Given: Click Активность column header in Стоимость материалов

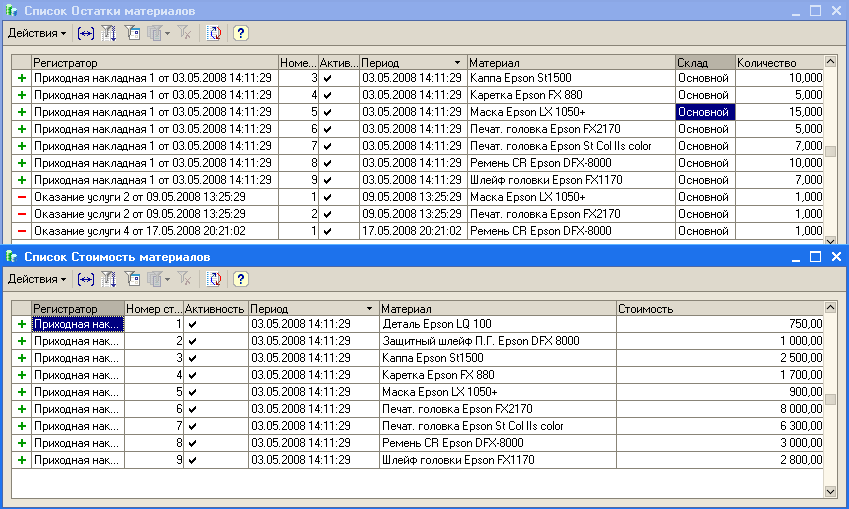Looking at the screenshot, I should 215,309.
